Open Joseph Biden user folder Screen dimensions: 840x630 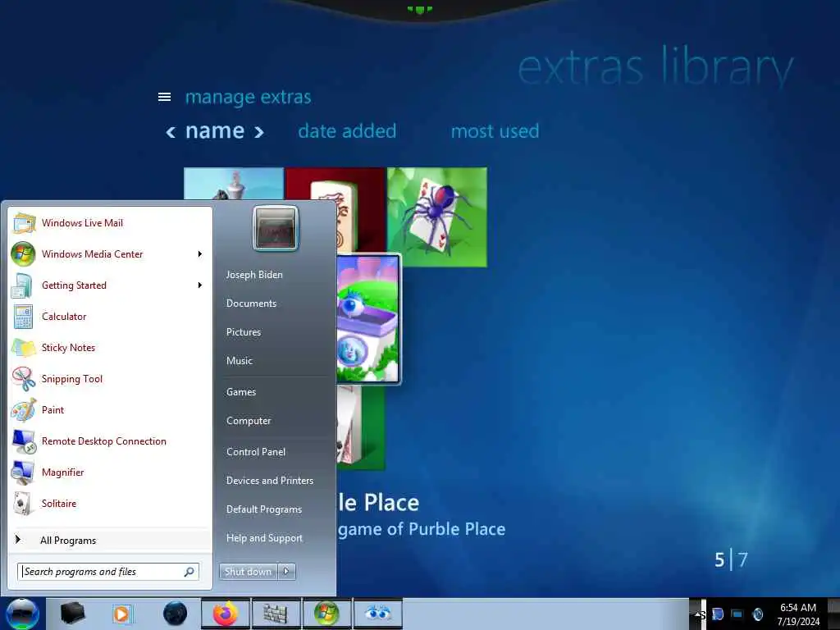point(254,275)
